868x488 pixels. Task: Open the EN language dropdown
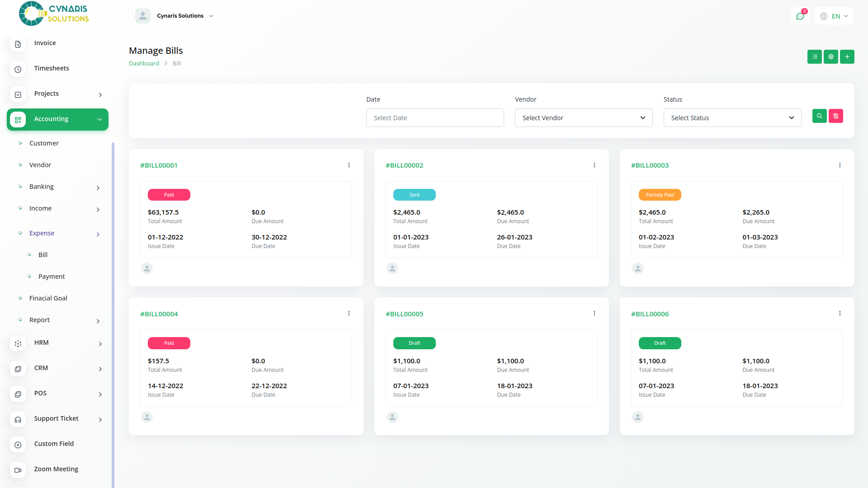coord(834,16)
